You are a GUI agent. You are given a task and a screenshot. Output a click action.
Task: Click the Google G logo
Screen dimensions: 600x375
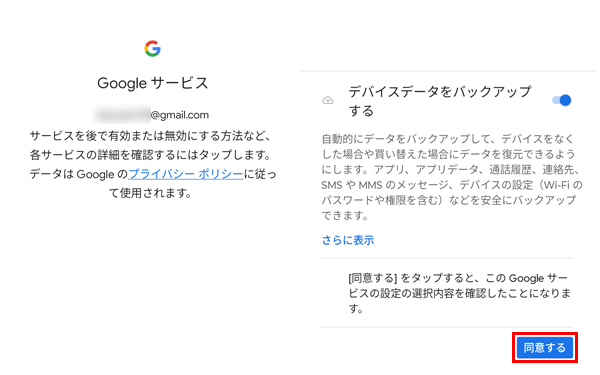coord(152,49)
